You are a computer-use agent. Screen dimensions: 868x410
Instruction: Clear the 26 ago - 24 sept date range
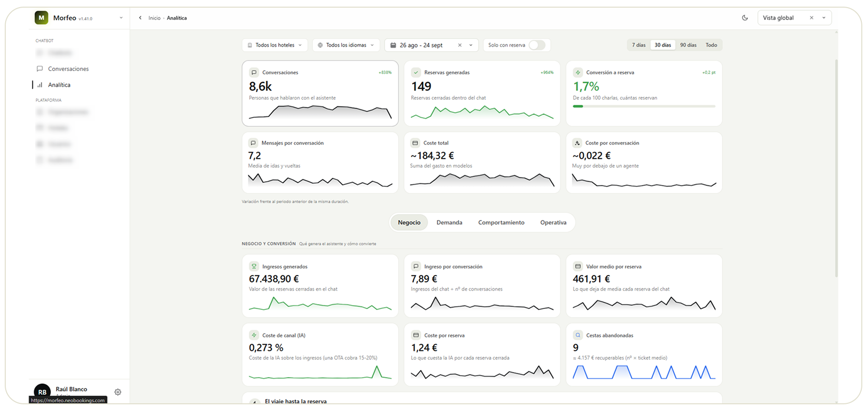460,45
